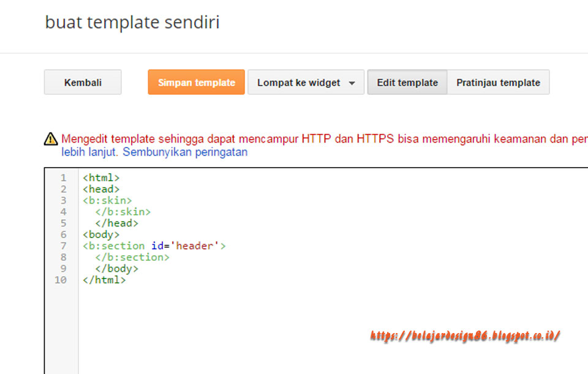Click the <head> tag on line 2
Screen dimensions: 588x374
(101, 189)
